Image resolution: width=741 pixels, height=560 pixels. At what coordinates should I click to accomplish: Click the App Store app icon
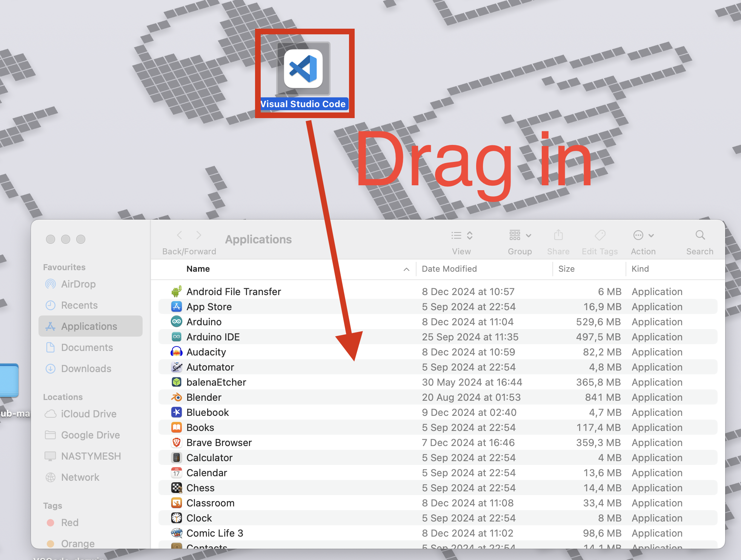tap(176, 306)
